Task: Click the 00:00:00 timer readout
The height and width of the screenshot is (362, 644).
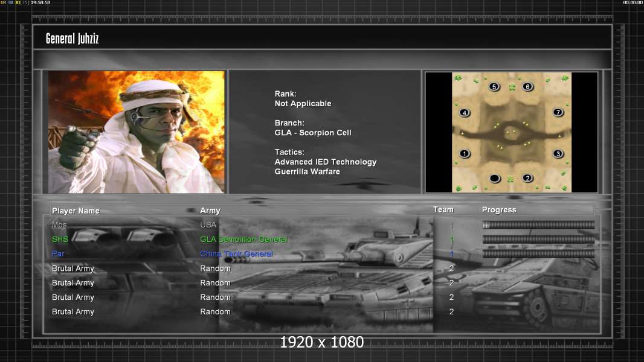Action: click(633, 2)
